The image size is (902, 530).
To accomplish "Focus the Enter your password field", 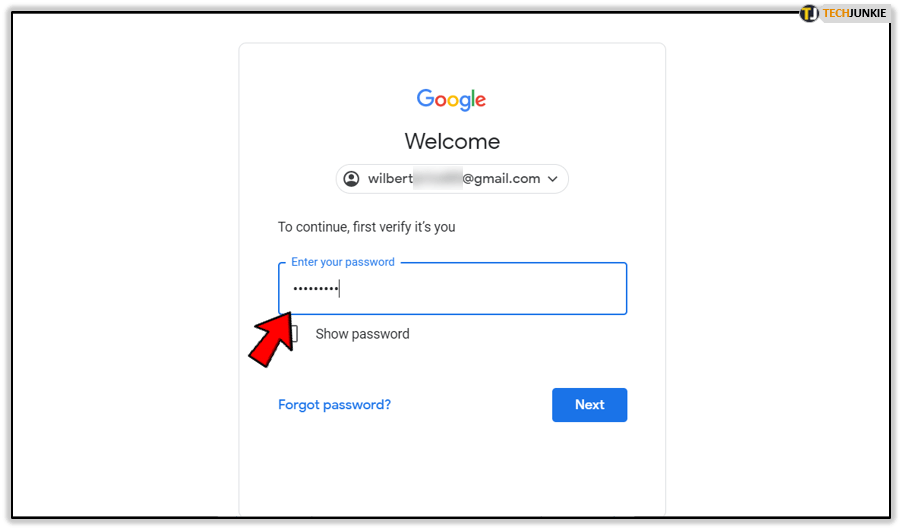I will point(453,289).
